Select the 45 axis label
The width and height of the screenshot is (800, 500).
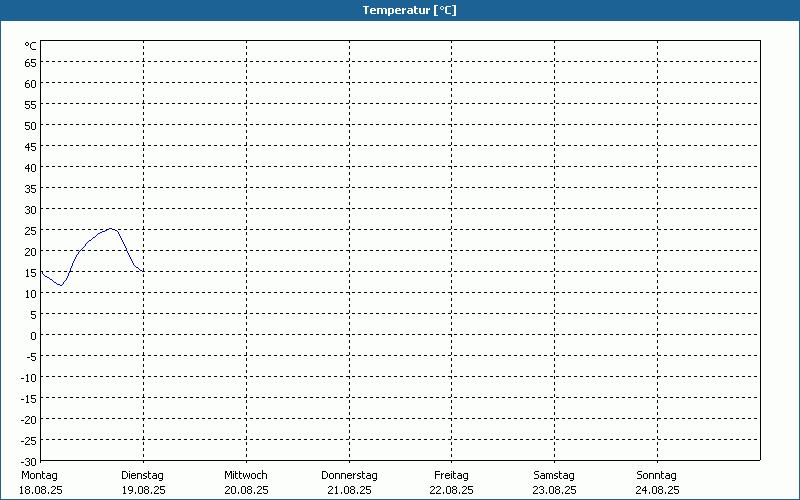coord(31,147)
